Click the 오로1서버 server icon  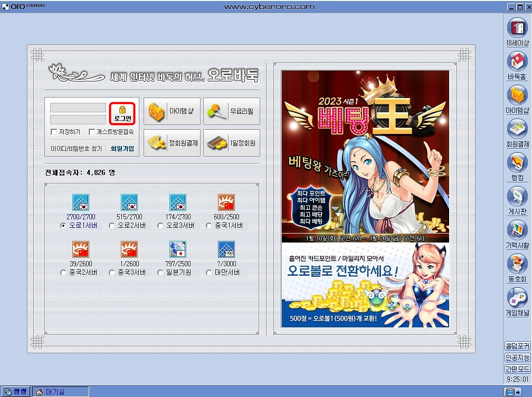[x=81, y=202]
